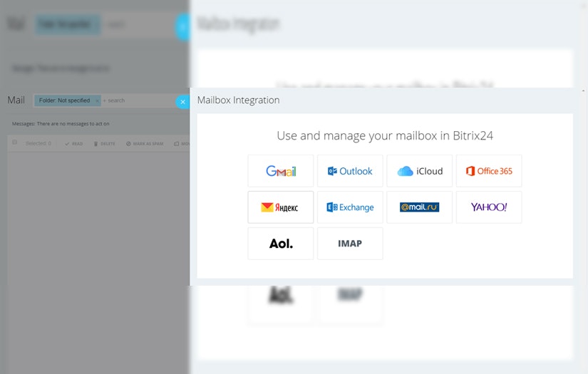
Task: Delete the selected messages
Action: click(x=104, y=143)
